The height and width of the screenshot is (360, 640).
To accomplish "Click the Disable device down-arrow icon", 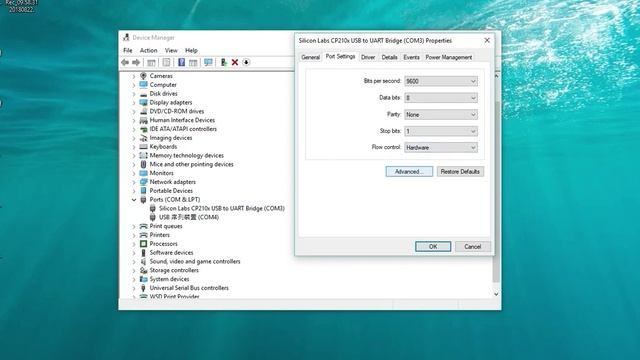I will (246, 62).
